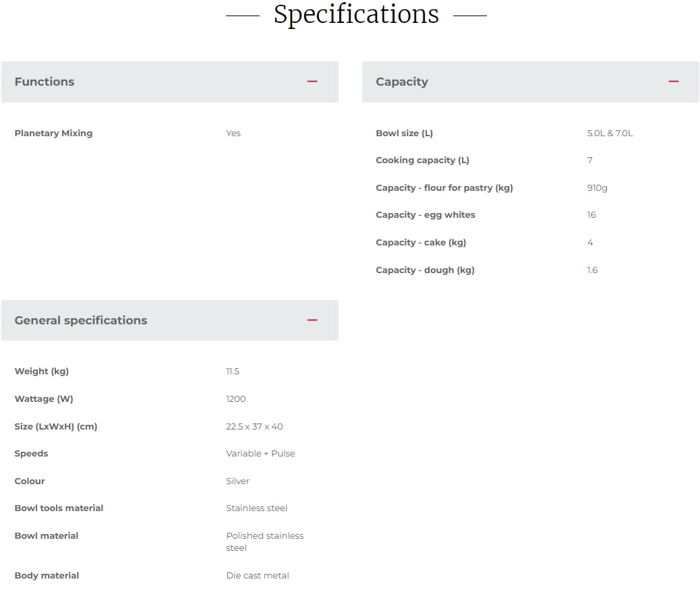
Task: Click the Bowl size (L) label
Action: (x=404, y=134)
